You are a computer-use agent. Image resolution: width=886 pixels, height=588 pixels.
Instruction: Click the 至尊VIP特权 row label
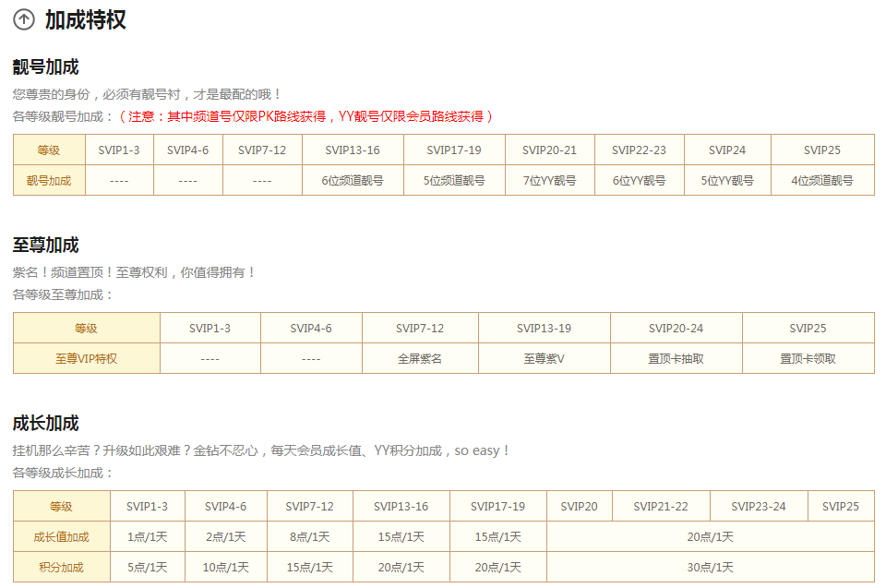[87, 358]
